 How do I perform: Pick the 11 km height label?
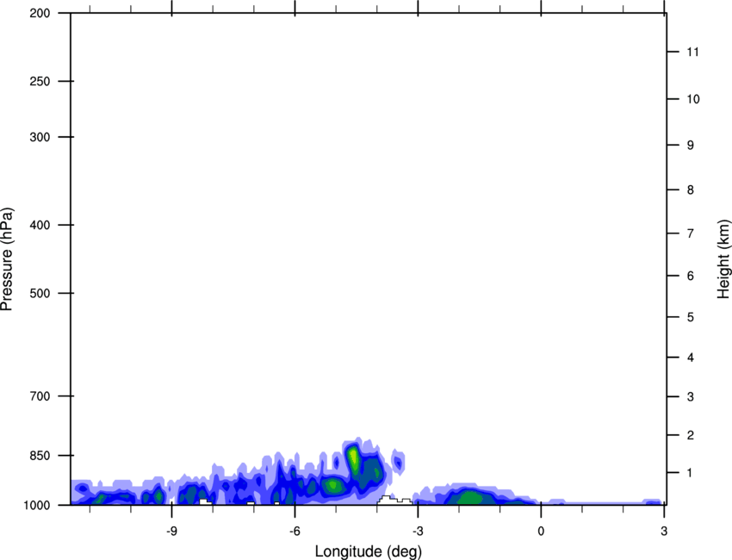[x=692, y=52]
